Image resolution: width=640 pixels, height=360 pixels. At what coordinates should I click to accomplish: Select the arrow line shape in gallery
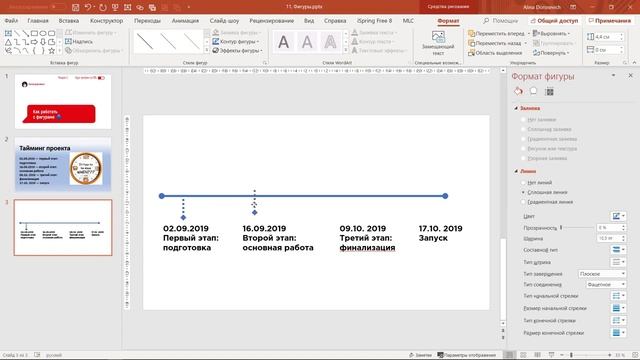26,33
